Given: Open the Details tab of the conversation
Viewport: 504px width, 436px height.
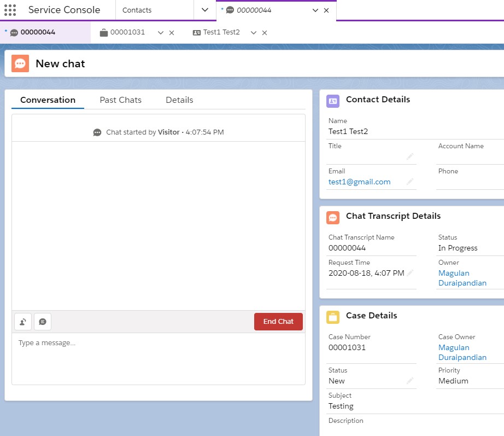Looking at the screenshot, I should pyautogui.click(x=179, y=100).
